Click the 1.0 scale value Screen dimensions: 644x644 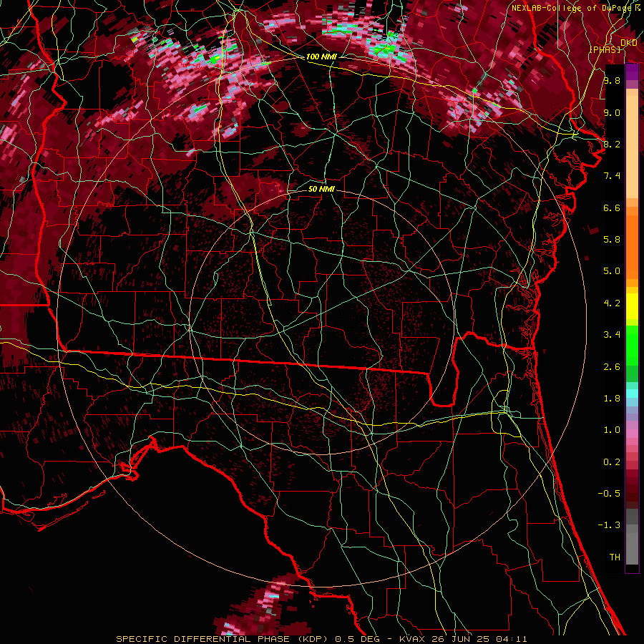point(612,430)
